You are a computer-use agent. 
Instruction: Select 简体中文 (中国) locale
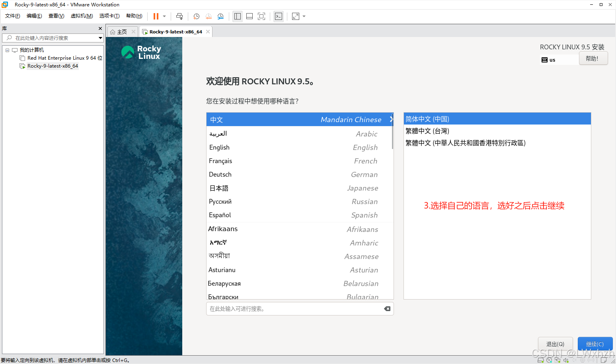tap(497, 119)
